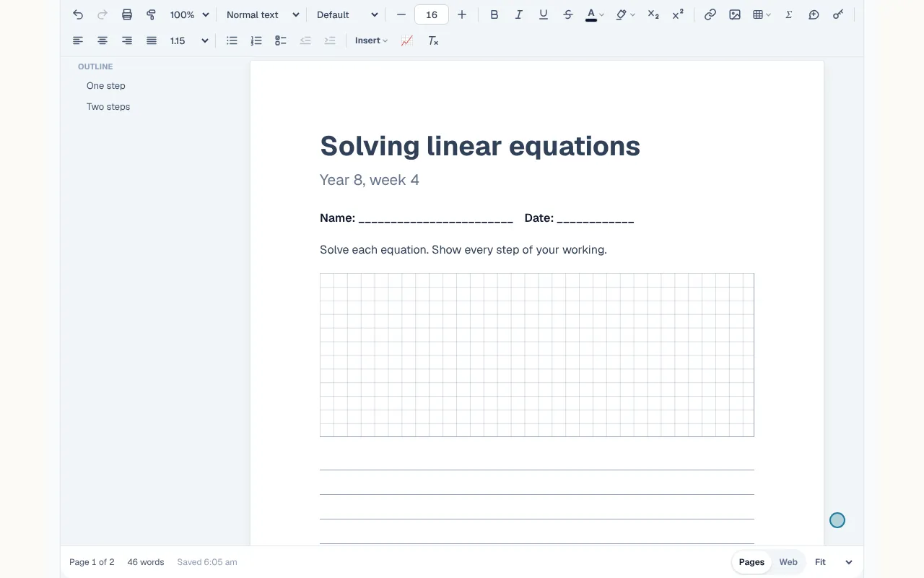
Task: Insert an equation with the sigma icon
Action: [x=789, y=14]
